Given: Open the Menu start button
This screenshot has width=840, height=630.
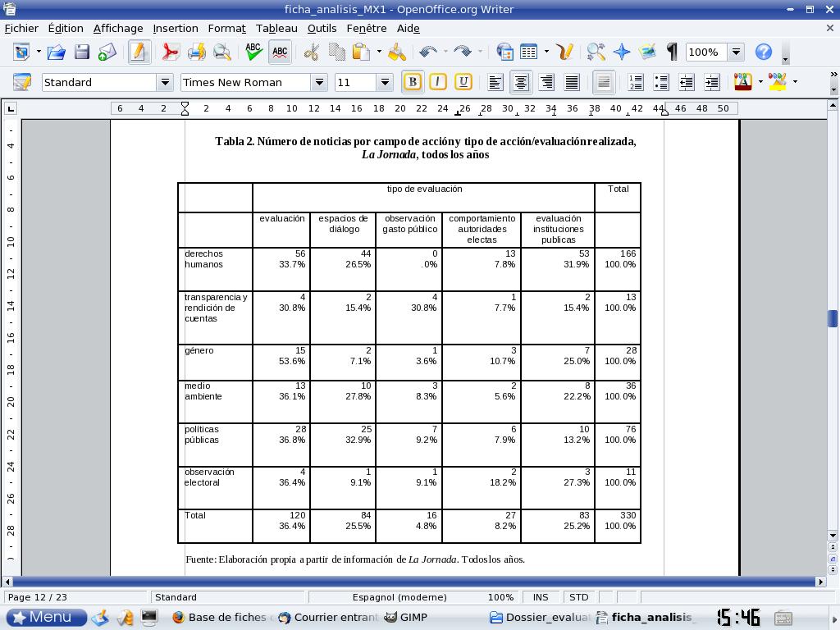Looking at the screenshot, I should (x=46, y=617).
